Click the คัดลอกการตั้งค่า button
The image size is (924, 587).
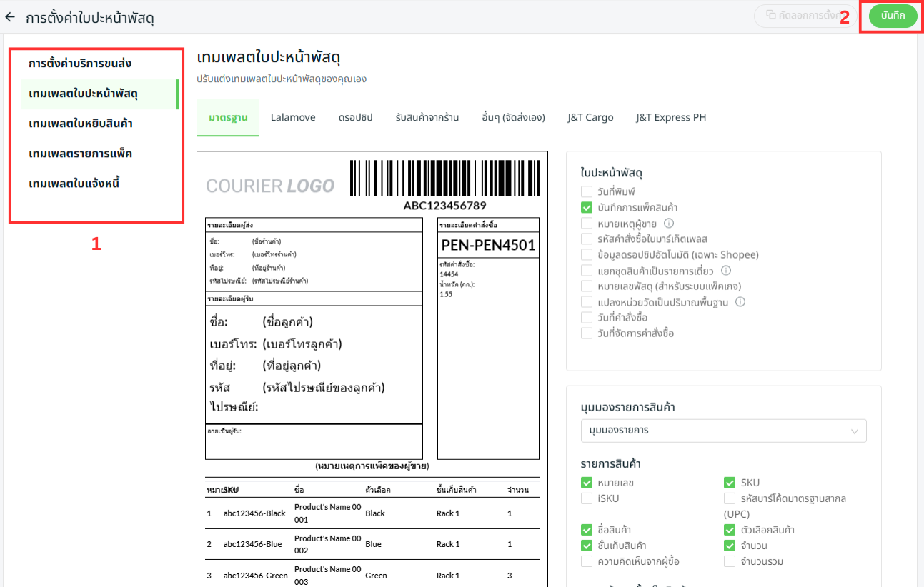[x=804, y=15]
